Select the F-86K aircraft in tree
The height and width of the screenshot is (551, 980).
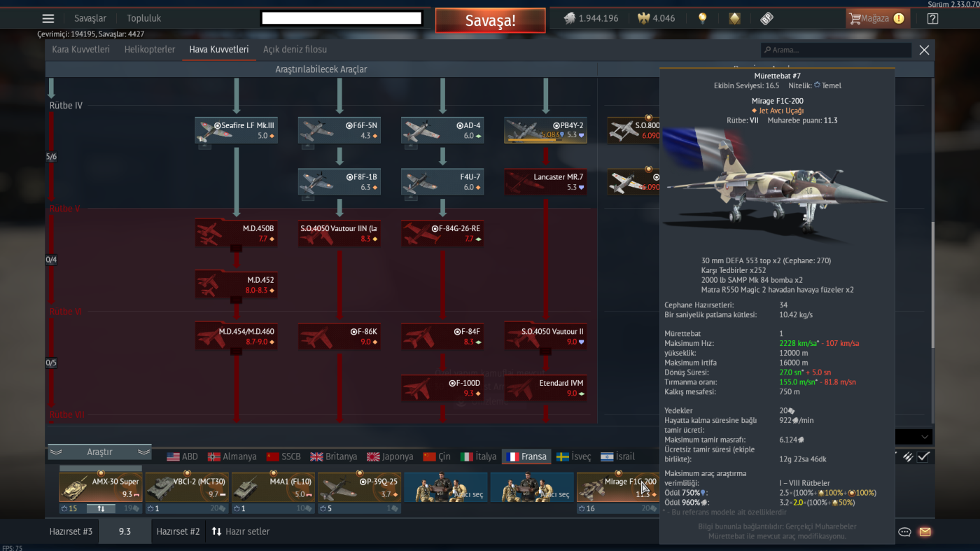pos(339,337)
